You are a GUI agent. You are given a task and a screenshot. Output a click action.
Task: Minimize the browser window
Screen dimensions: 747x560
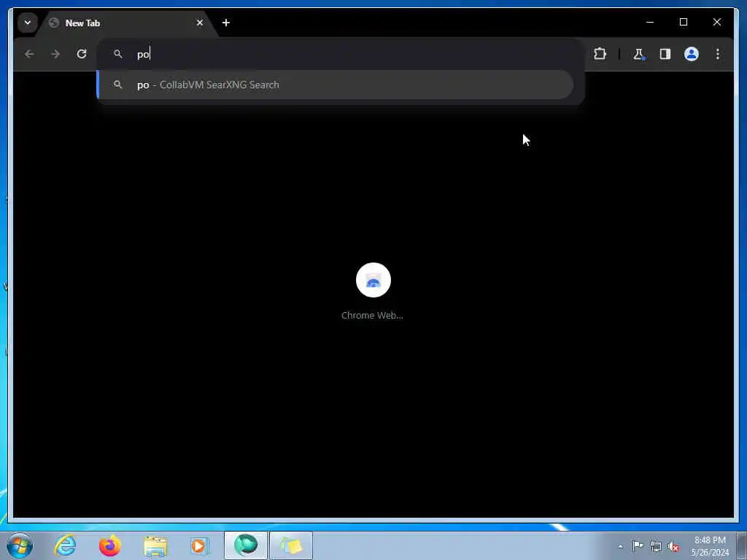pos(650,22)
